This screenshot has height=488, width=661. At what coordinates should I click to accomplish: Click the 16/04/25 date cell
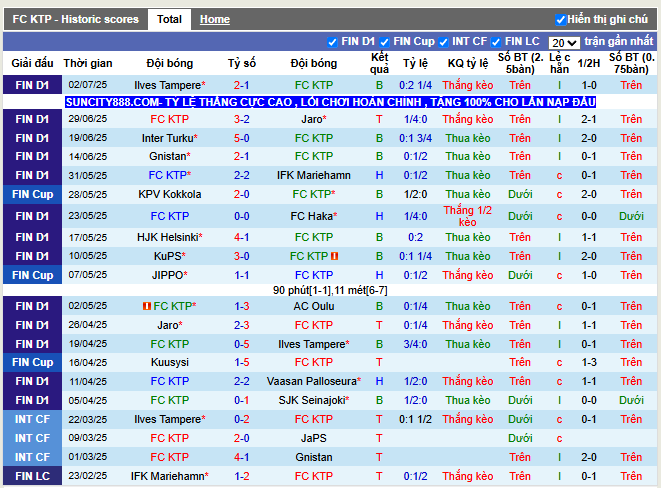coord(88,362)
